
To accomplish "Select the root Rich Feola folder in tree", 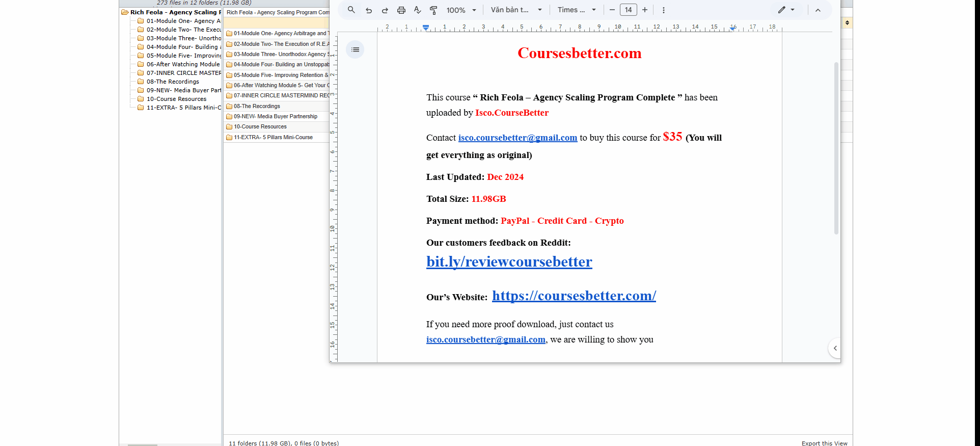I will tap(171, 12).
